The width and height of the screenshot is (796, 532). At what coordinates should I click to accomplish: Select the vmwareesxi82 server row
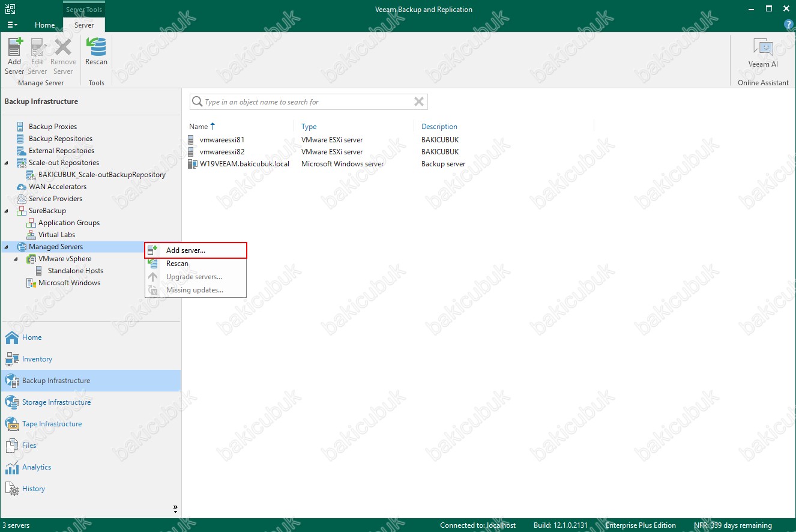(x=390, y=152)
